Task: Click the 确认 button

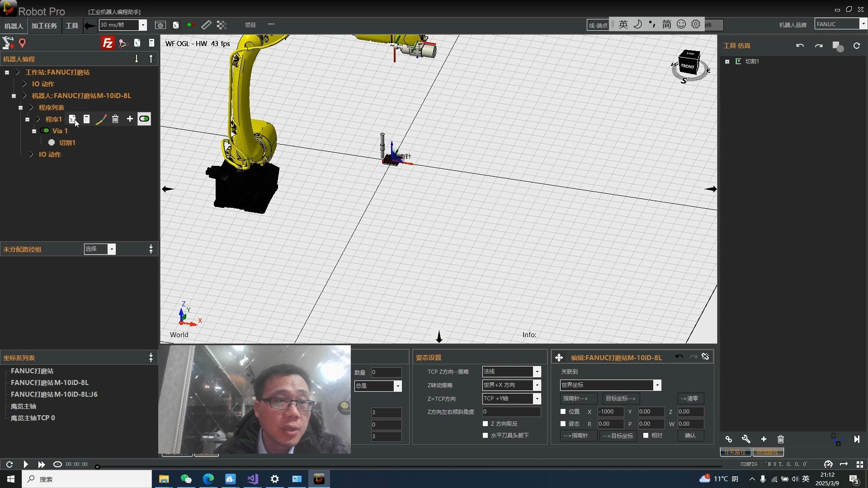Action: [x=690, y=436]
